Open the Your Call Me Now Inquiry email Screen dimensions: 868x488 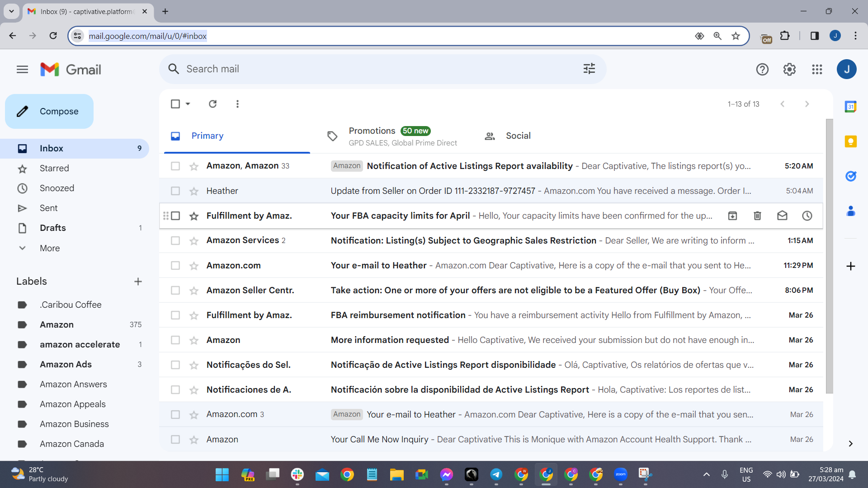(x=491, y=440)
